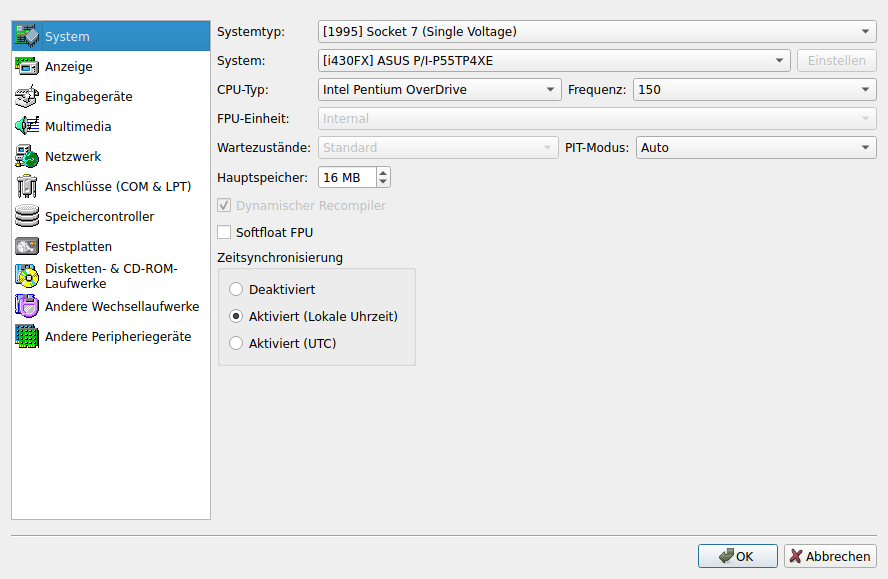888x579 pixels.
Task: Select the Eingabegeräte mouse icon
Action: 27,97
